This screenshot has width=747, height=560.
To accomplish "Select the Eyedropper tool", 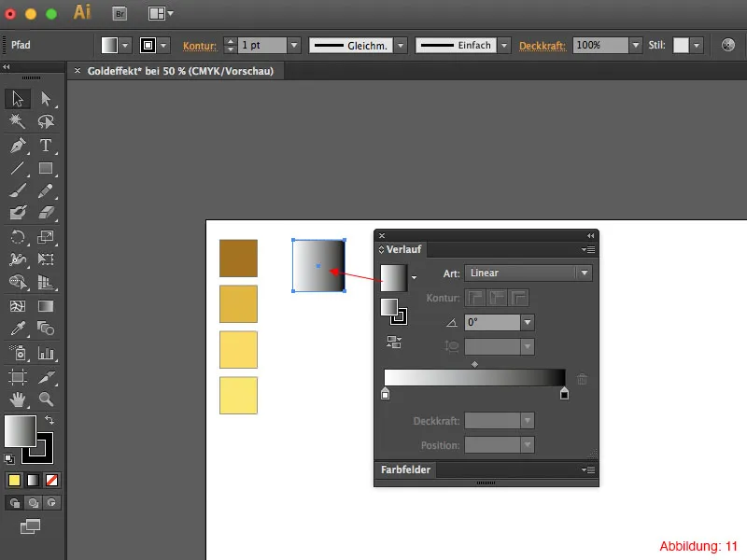I will pyautogui.click(x=18, y=329).
